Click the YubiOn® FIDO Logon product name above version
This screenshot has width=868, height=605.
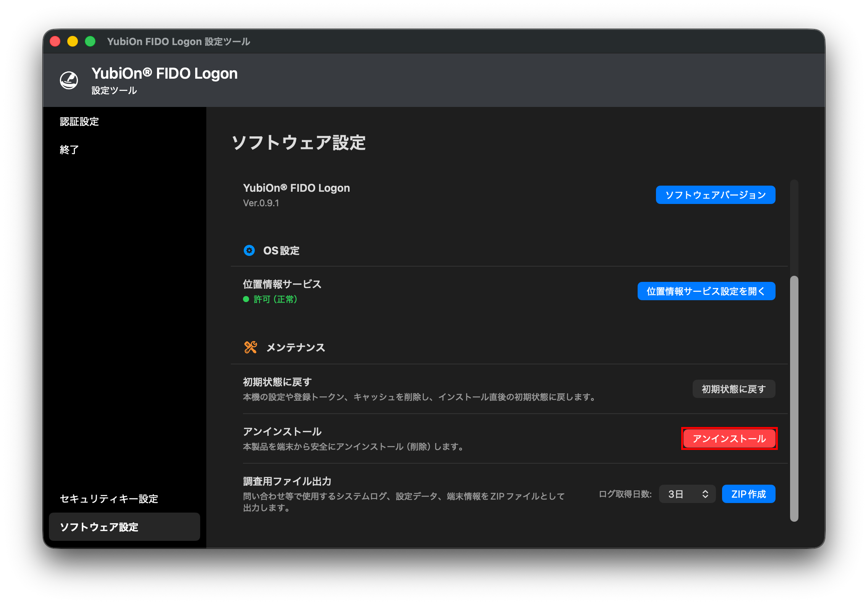click(x=296, y=188)
